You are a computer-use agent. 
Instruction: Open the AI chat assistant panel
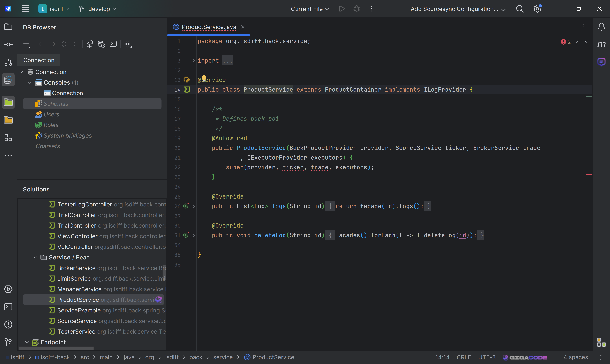tap(601, 62)
